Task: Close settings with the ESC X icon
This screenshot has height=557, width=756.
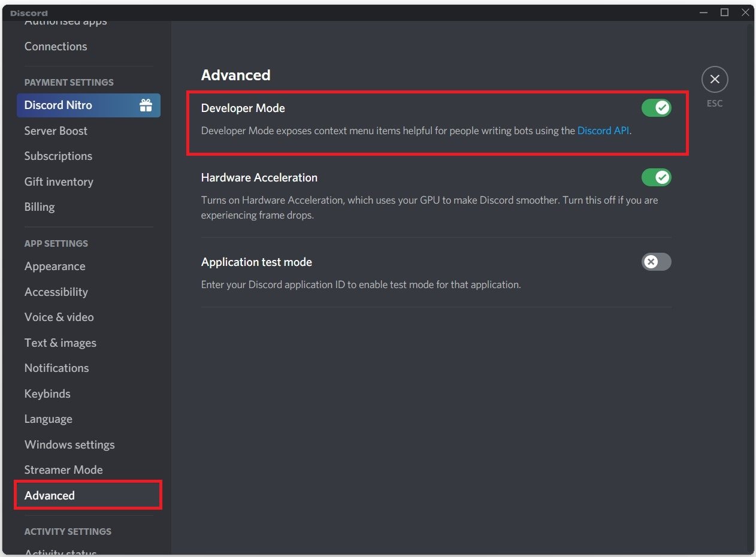Action: (715, 80)
